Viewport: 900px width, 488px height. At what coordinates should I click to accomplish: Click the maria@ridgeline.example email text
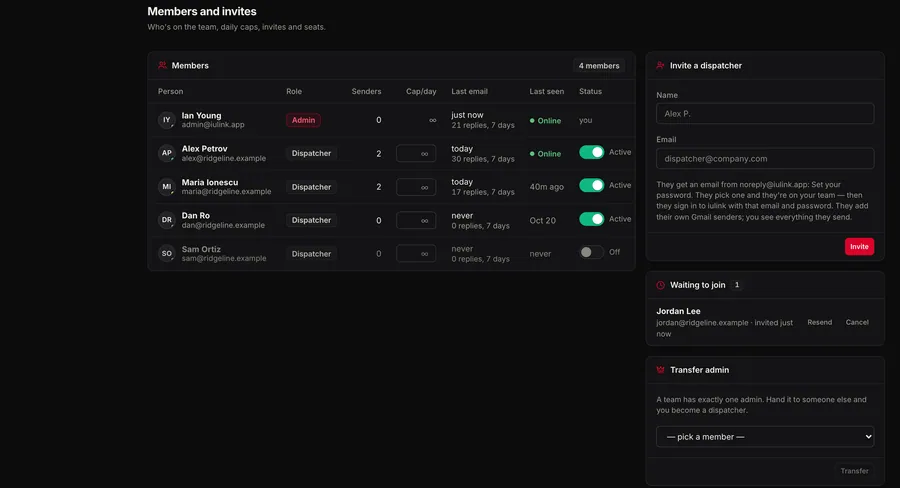226,192
